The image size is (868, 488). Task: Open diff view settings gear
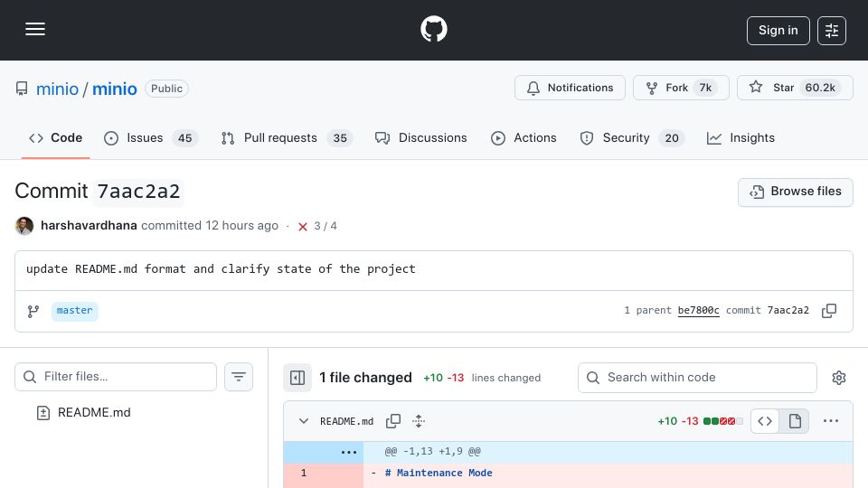pyautogui.click(x=839, y=378)
